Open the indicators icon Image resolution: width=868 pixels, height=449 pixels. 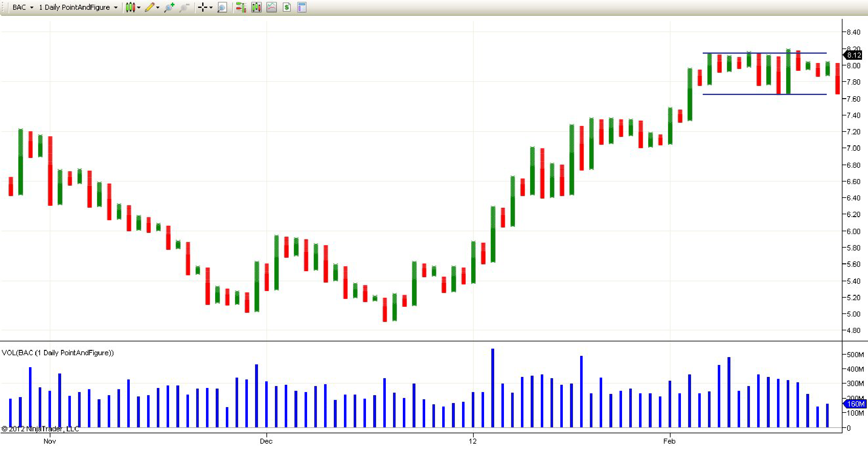[271, 8]
